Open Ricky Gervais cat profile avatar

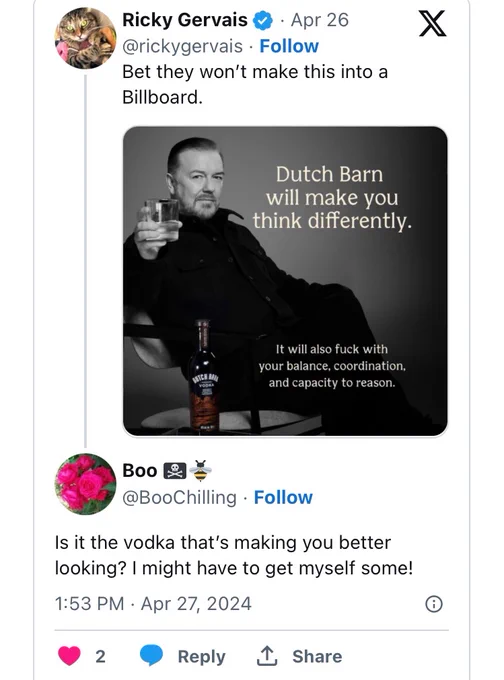tap(86, 38)
